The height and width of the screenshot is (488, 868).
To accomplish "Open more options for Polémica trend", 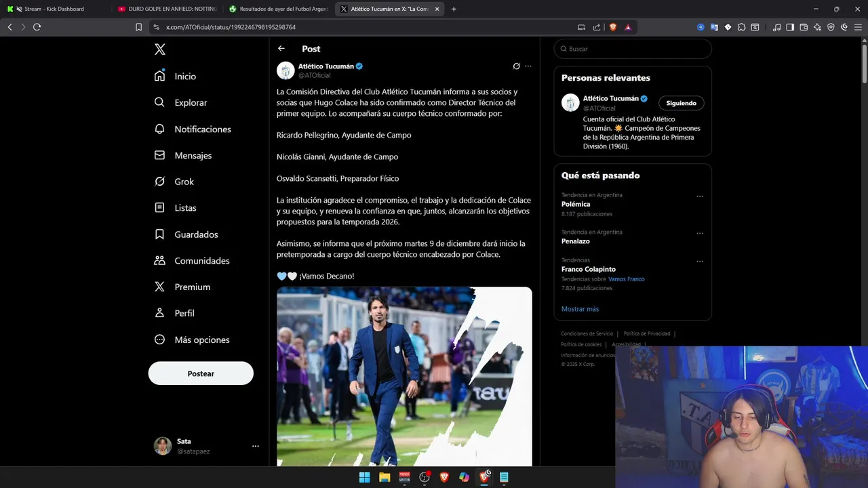I will coord(700,197).
